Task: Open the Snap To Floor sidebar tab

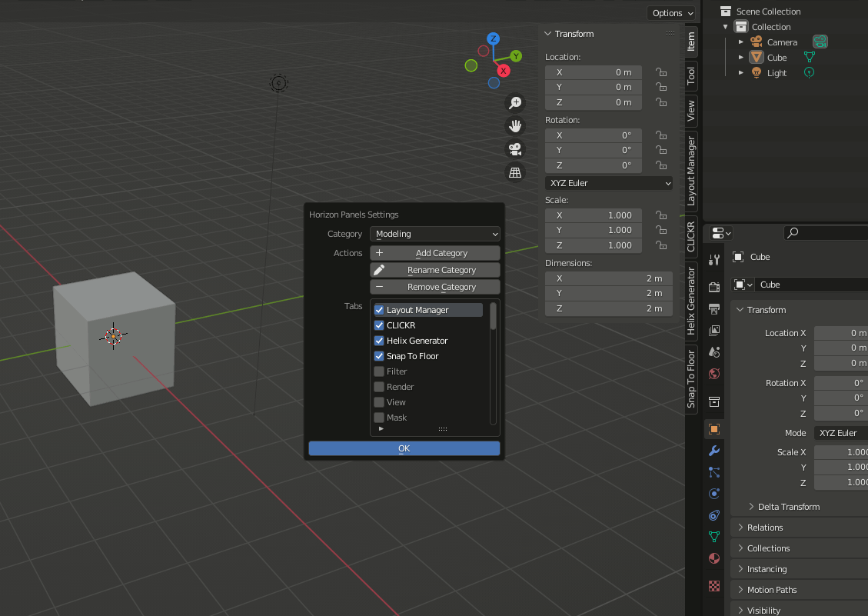Action: tap(691, 378)
